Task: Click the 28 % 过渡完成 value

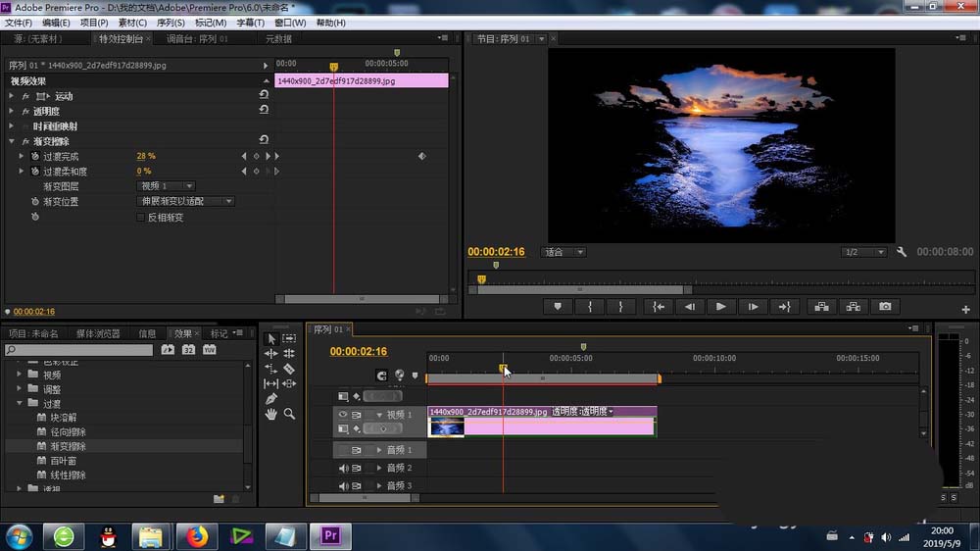Action: pyautogui.click(x=145, y=156)
